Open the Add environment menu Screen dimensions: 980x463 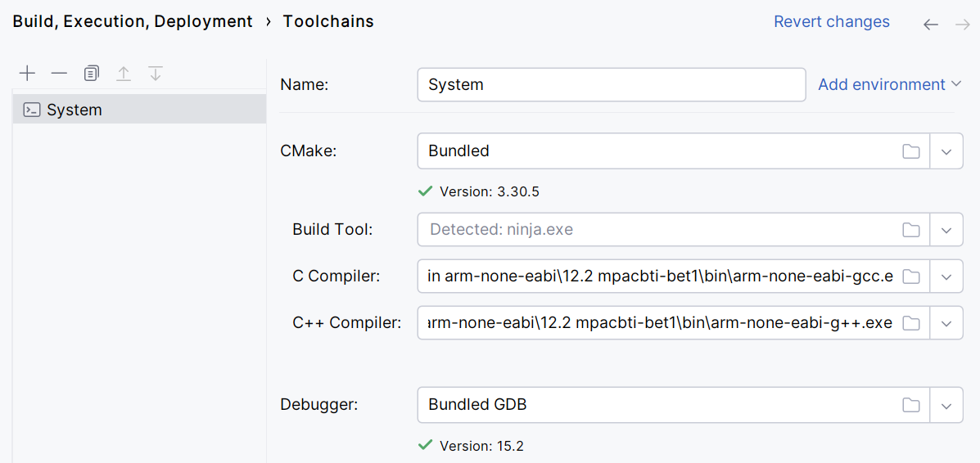(x=889, y=84)
